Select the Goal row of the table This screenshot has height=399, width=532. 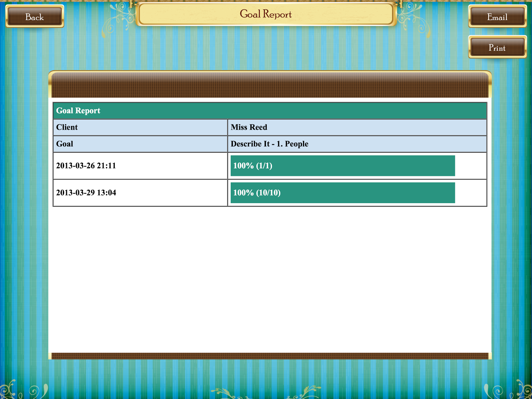269,144
